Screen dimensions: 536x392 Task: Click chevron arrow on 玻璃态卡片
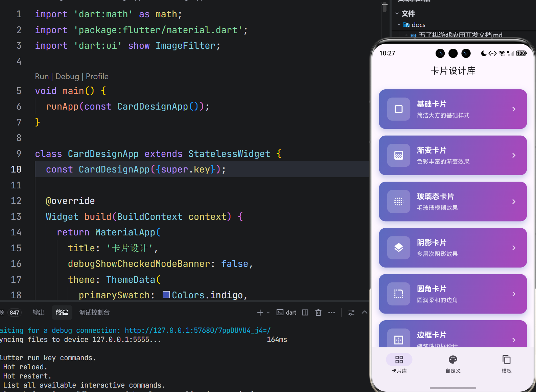[514, 202]
